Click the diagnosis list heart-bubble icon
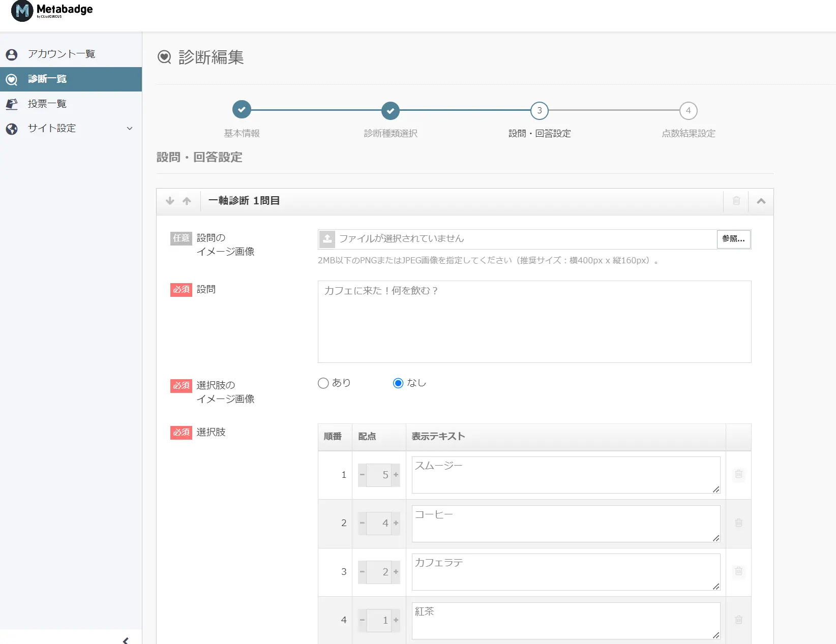This screenshot has height=644, width=836. pos(12,79)
